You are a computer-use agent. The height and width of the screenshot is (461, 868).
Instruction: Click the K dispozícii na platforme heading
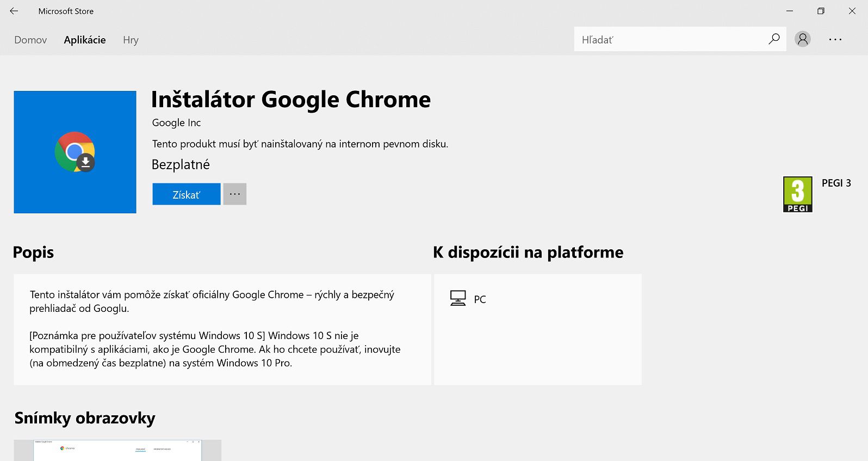coord(528,253)
